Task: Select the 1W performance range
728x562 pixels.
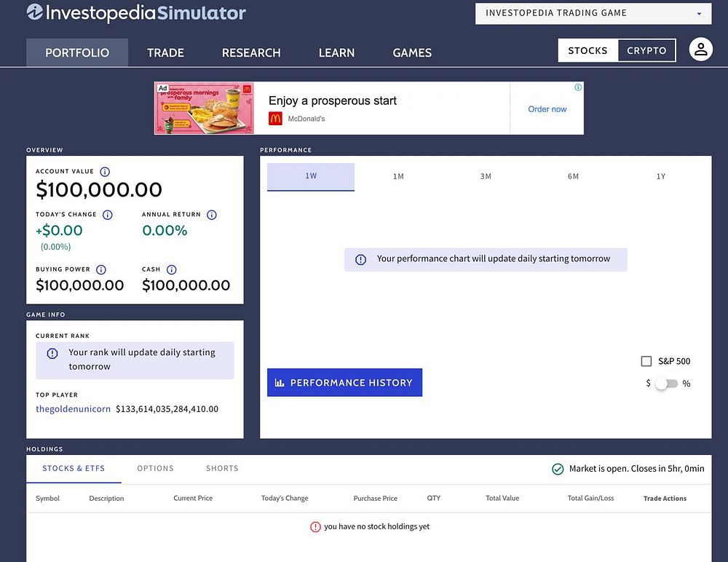Action: click(x=311, y=176)
